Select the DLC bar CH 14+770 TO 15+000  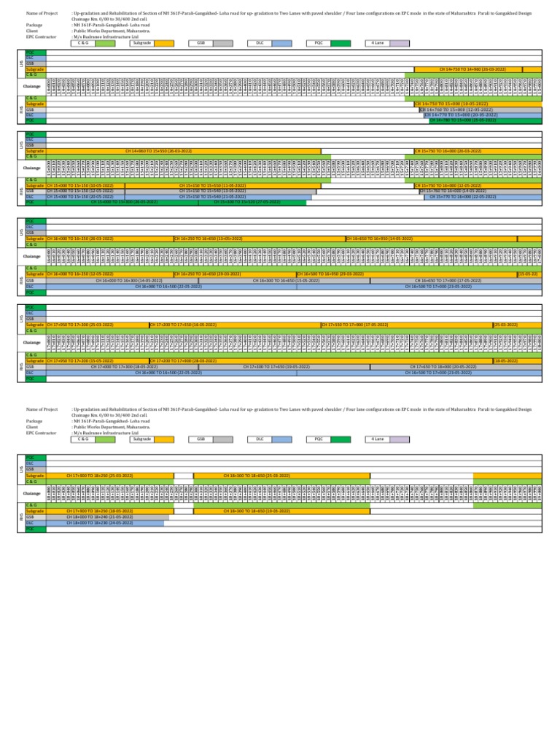click(483, 115)
